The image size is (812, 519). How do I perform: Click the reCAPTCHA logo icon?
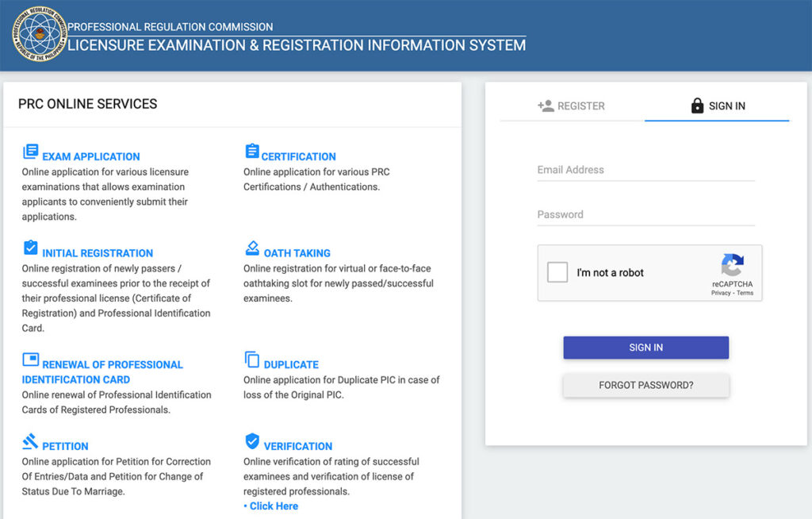coord(732,265)
